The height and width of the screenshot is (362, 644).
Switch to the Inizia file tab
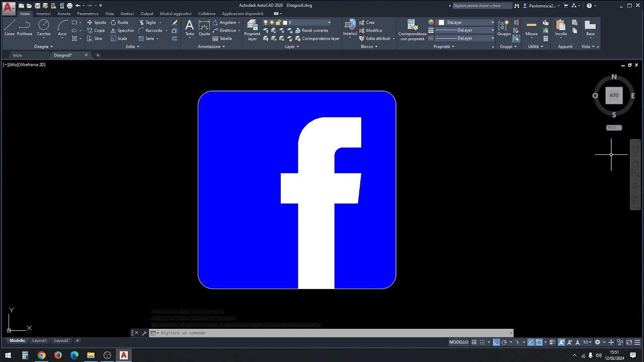point(17,55)
